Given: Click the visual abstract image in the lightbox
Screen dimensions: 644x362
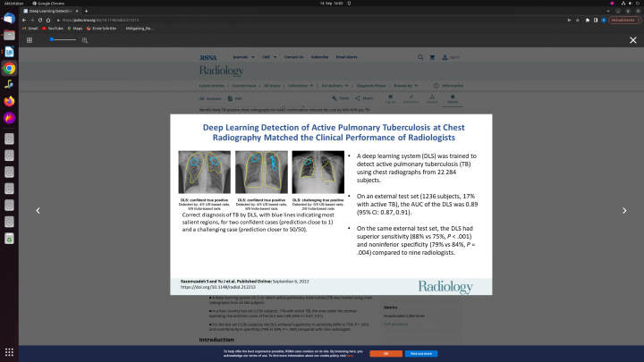Looking at the screenshot, I should pos(331,205).
